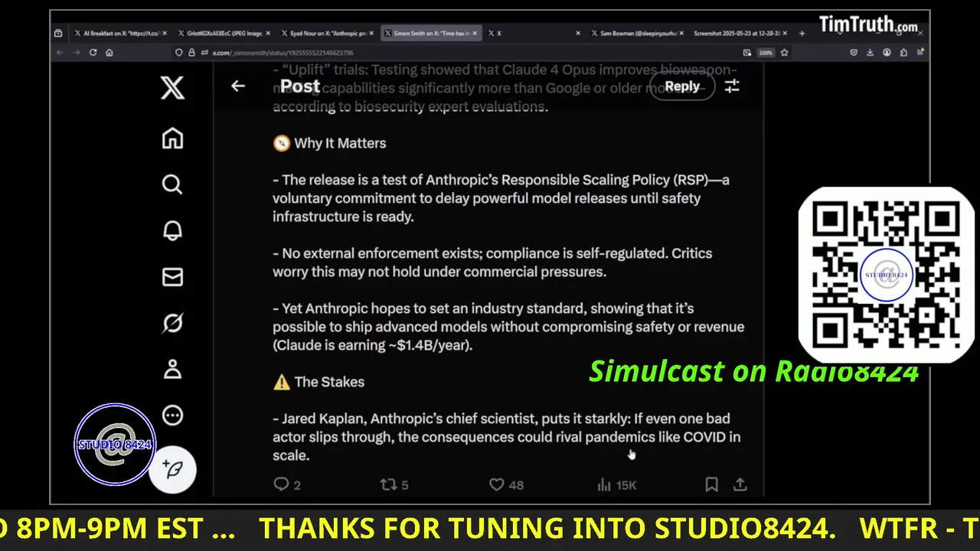Close the Sam Bowman tab
This screenshot has height=551, width=980.
pyautogui.click(x=681, y=33)
